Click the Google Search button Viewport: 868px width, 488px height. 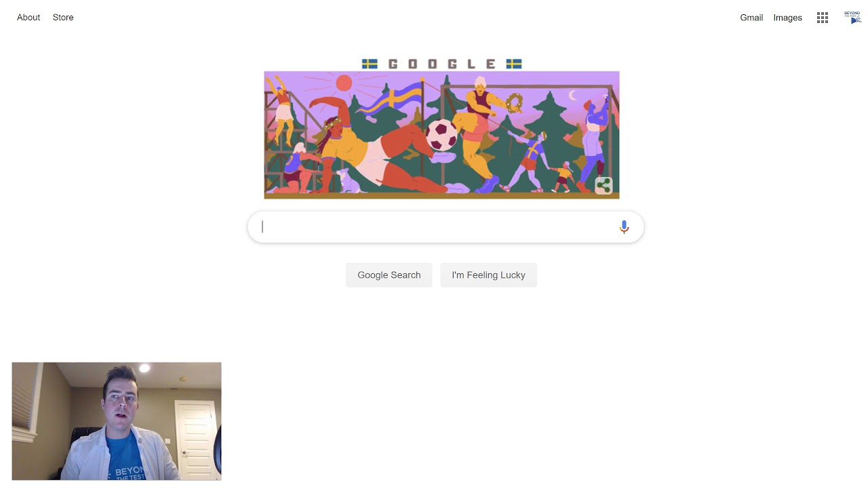click(389, 275)
